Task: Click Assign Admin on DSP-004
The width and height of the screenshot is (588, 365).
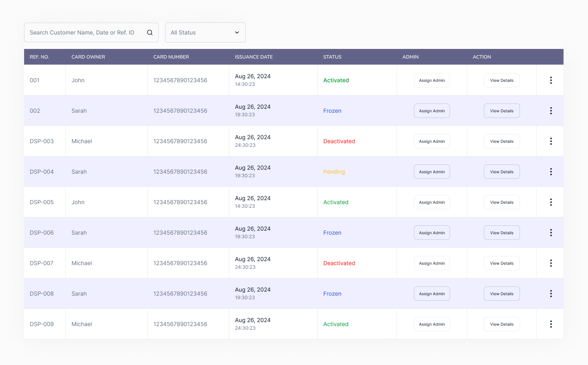Action: (432, 172)
